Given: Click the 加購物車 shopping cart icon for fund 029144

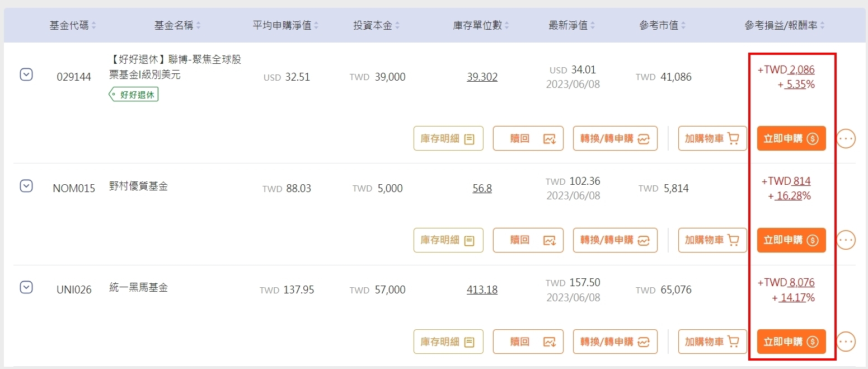Looking at the screenshot, I should [734, 138].
